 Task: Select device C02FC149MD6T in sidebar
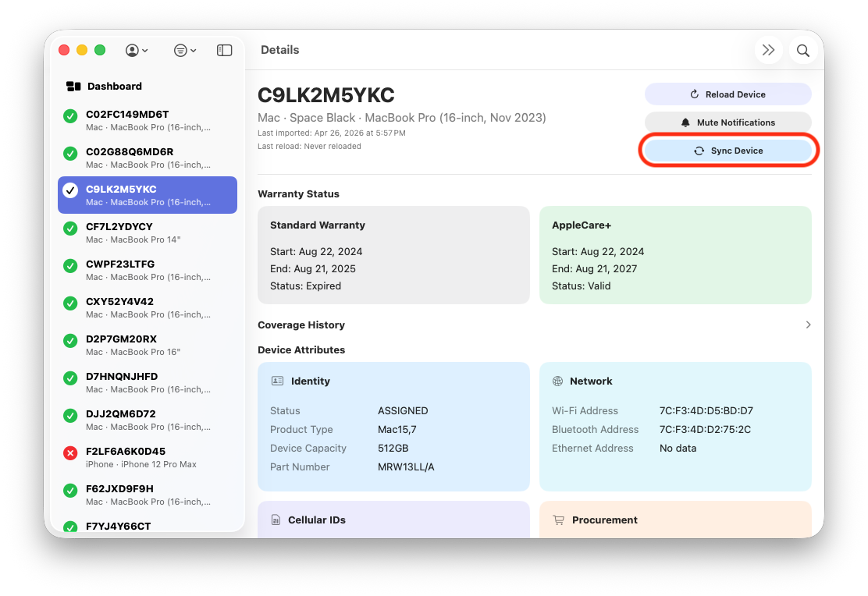[x=148, y=120]
